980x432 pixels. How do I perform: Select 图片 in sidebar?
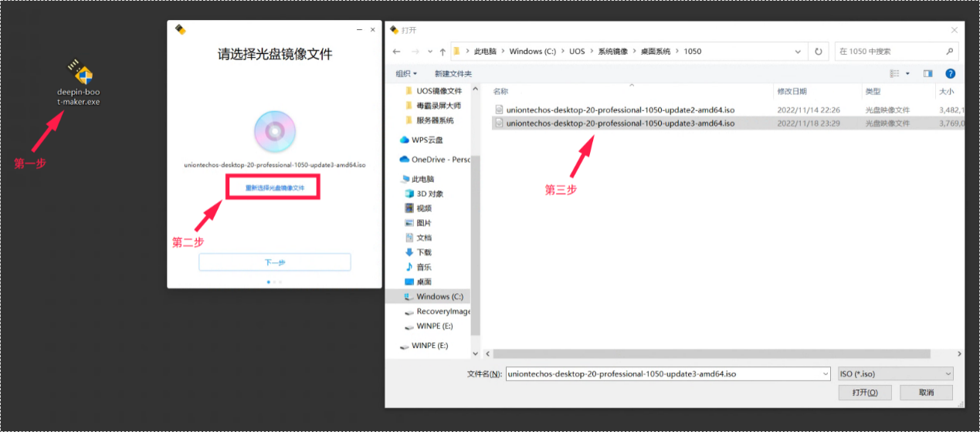(x=424, y=223)
